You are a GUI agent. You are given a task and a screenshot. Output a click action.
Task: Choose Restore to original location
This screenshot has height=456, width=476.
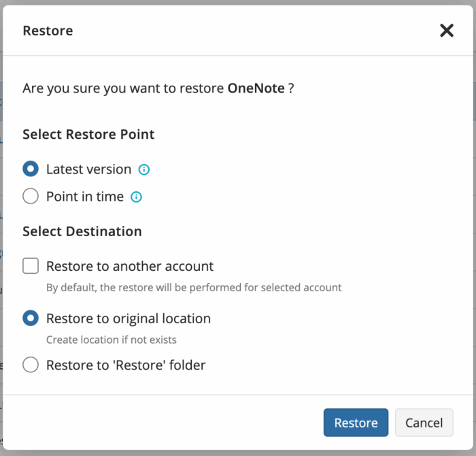click(31, 318)
